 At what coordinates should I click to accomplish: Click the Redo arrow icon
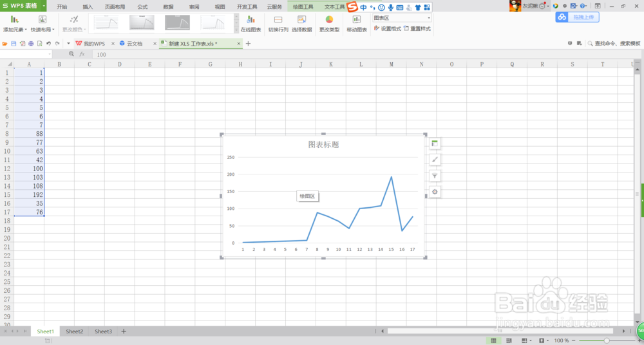57,43
